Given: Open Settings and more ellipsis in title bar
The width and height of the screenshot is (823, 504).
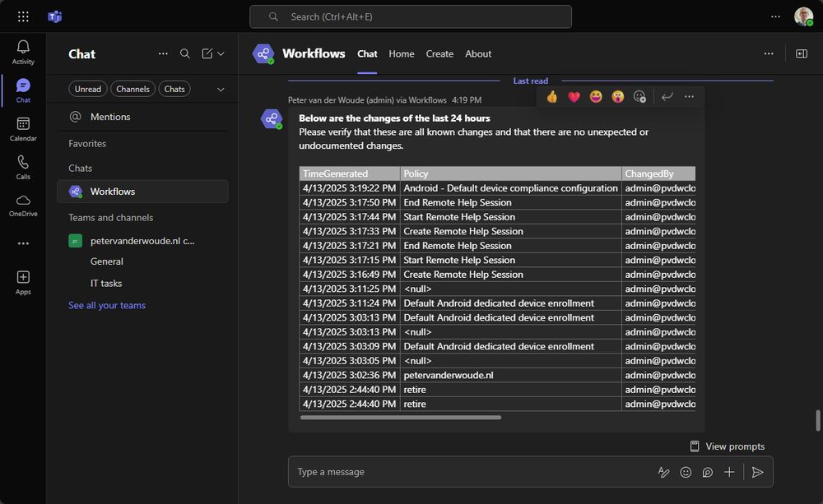Looking at the screenshot, I should click(x=775, y=16).
